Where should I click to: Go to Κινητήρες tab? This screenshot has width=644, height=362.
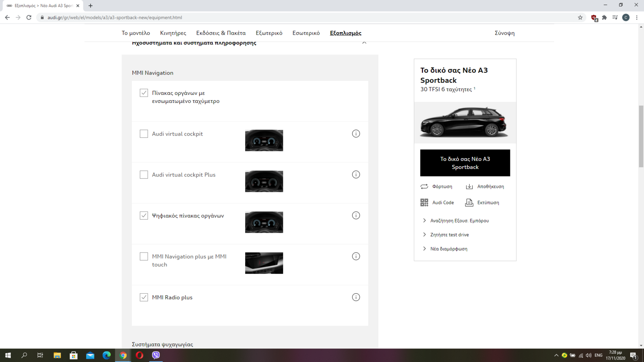(x=173, y=33)
